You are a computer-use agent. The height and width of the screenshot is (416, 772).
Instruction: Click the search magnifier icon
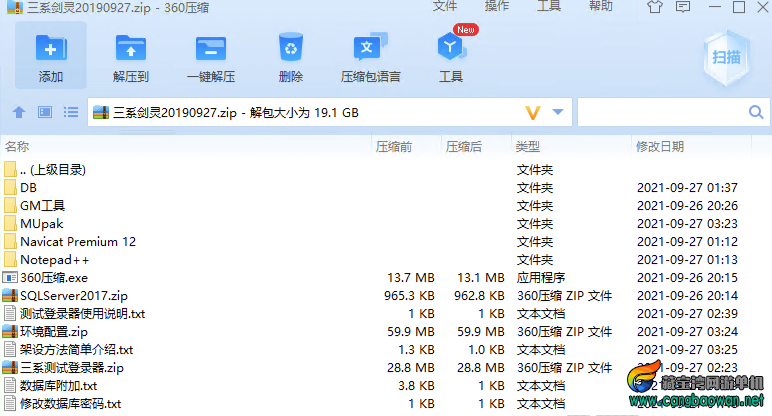756,112
